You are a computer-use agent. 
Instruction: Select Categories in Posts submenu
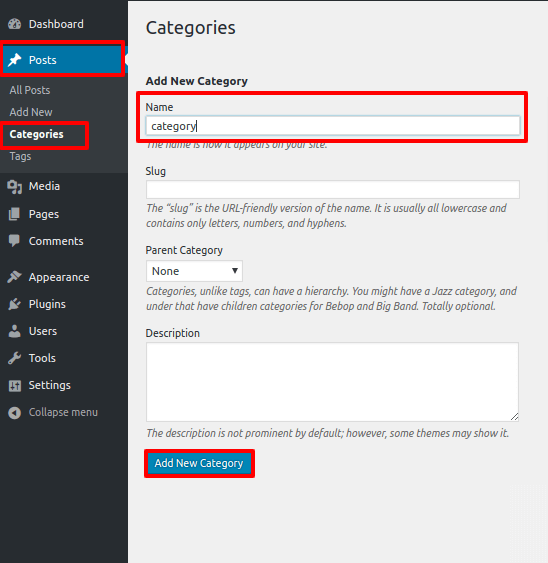coord(36,134)
